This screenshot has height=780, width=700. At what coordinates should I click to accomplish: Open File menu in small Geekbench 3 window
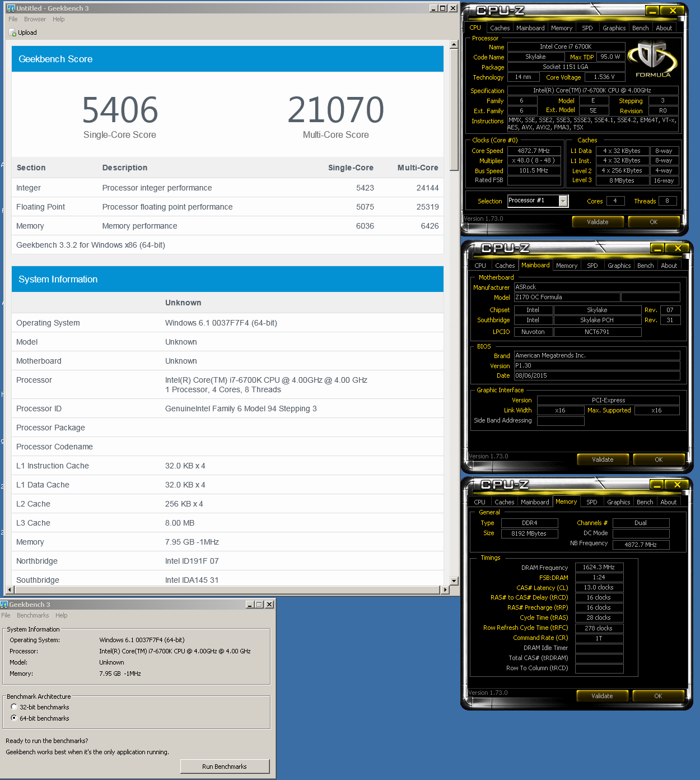click(x=6, y=615)
